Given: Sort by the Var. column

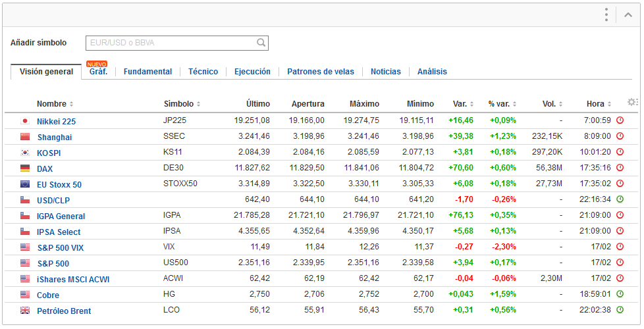Looking at the screenshot, I should coord(464,104).
